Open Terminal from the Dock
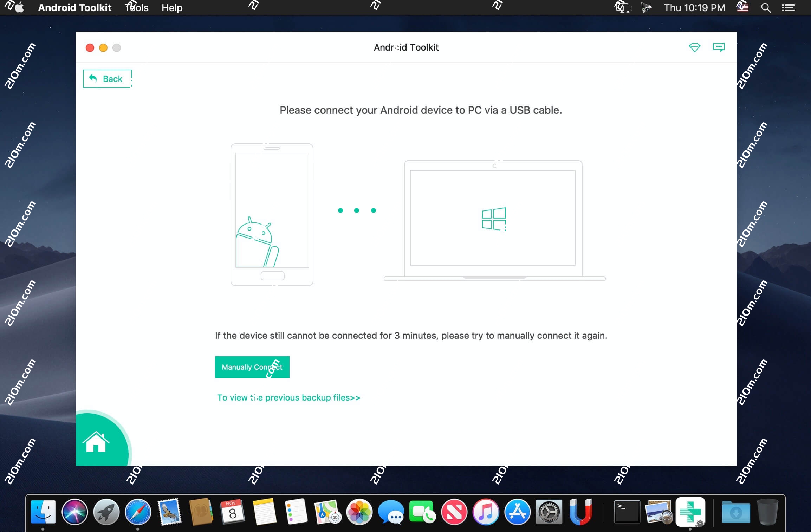 [x=627, y=512]
